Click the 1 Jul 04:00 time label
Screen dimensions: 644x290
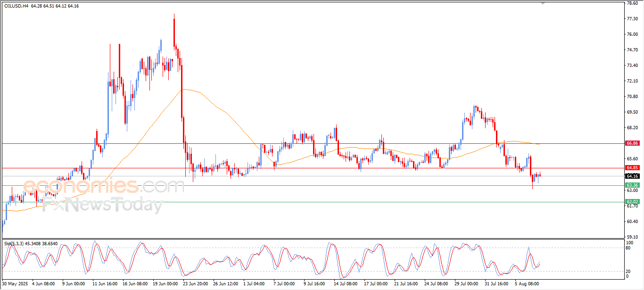tap(254, 284)
